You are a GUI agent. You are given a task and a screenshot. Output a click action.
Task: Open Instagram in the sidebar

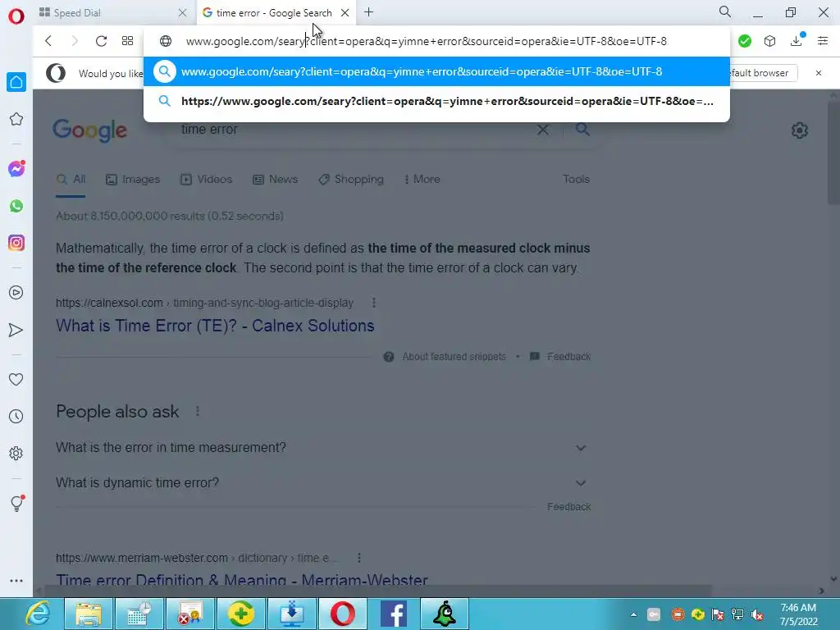click(x=16, y=243)
